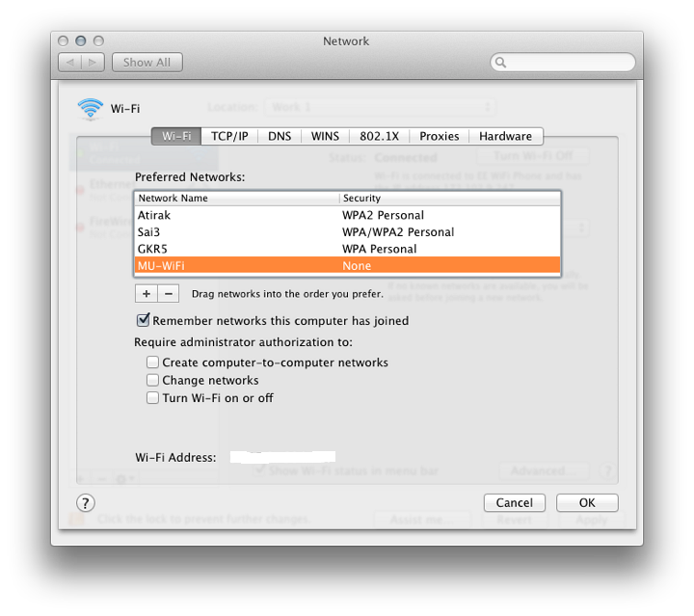Screen dimensions: 694x616
Task: Click the back navigation arrow
Action: pyautogui.click(x=70, y=63)
